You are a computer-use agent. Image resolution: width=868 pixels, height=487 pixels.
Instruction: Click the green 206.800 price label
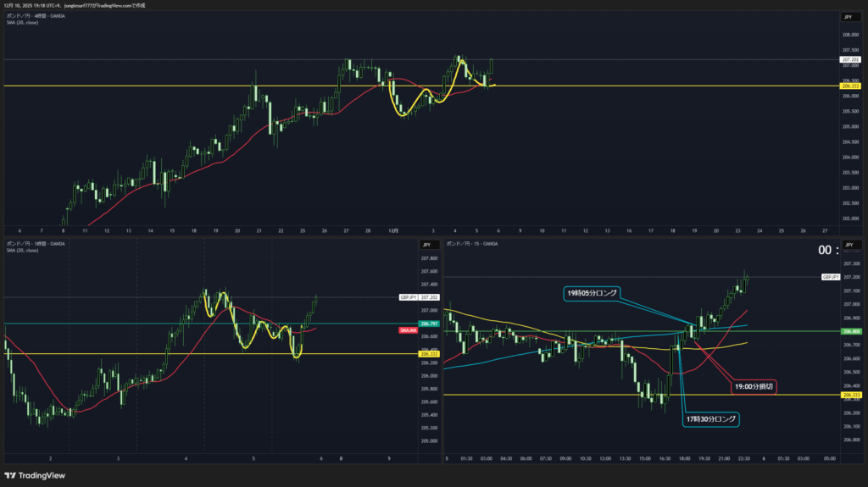click(851, 331)
